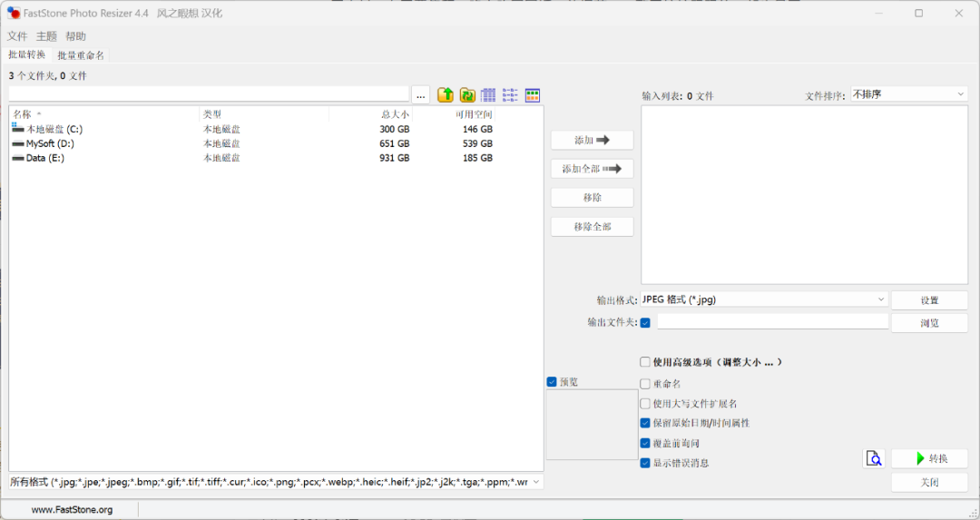
Task: Sort by 类型 column header
Action: [x=264, y=114]
